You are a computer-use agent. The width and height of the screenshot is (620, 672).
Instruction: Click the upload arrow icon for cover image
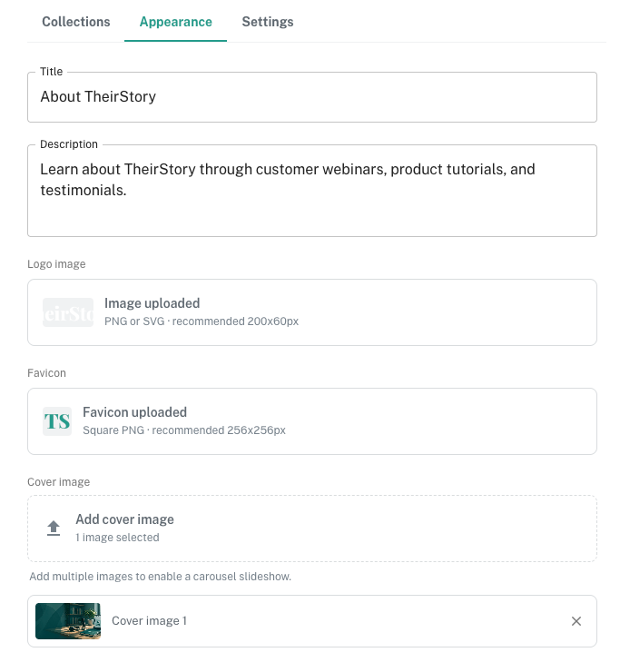click(54, 528)
